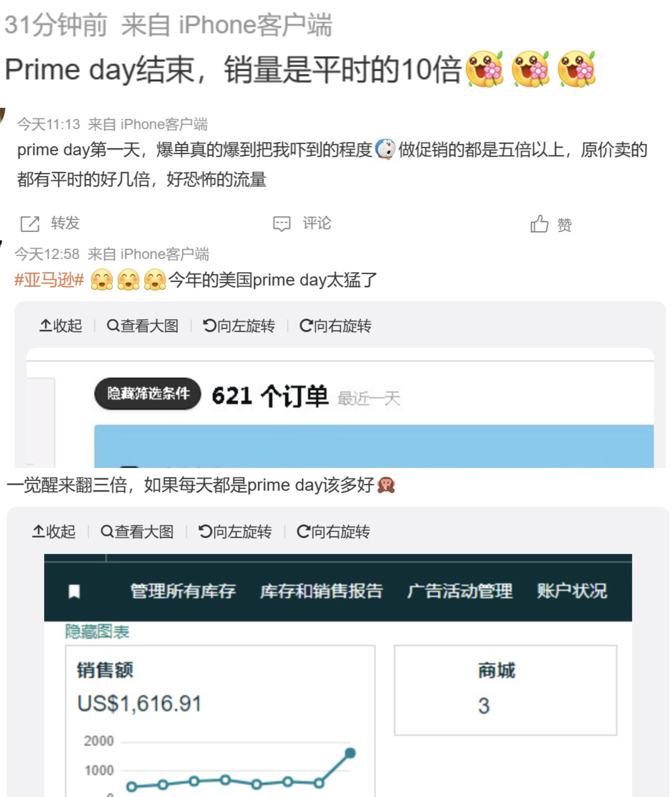672x797 pixels.
Task: Hide the chart via 隐藏图表
Action: [97, 632]
